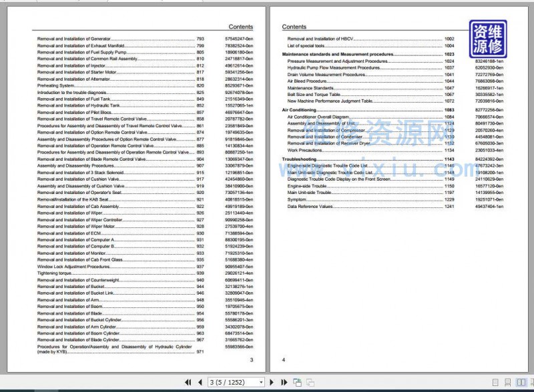Click 'Bolt Size and Torque Table'

[314, 95]
